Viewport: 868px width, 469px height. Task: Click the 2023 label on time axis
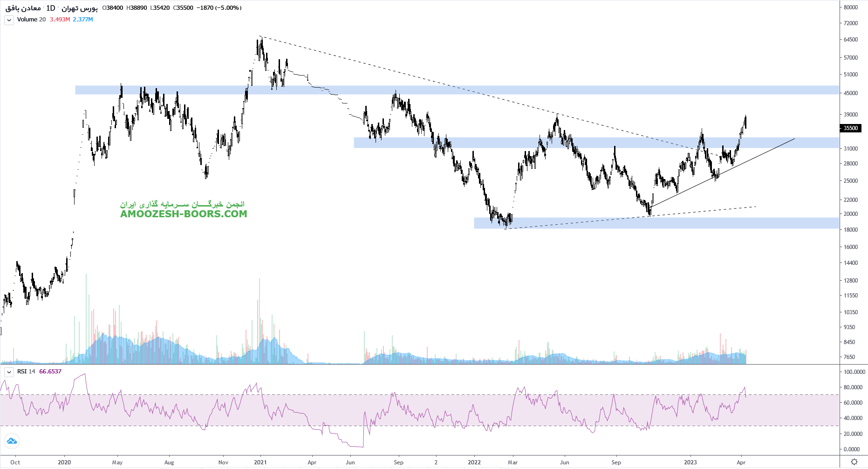[x=690, y=462]
